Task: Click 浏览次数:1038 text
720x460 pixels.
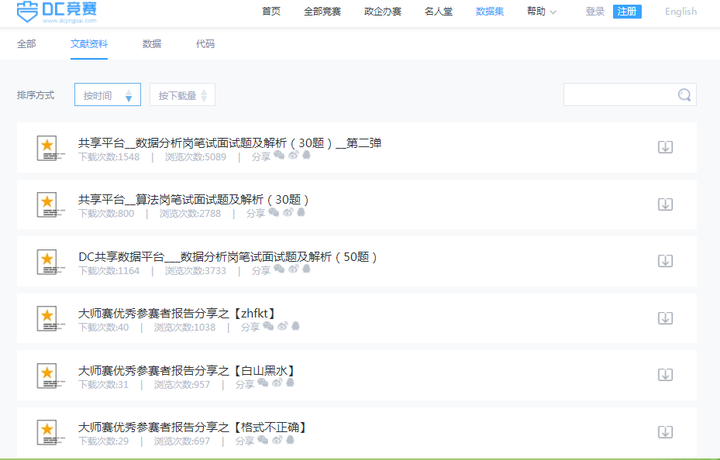Action: (x=185, y=328)
